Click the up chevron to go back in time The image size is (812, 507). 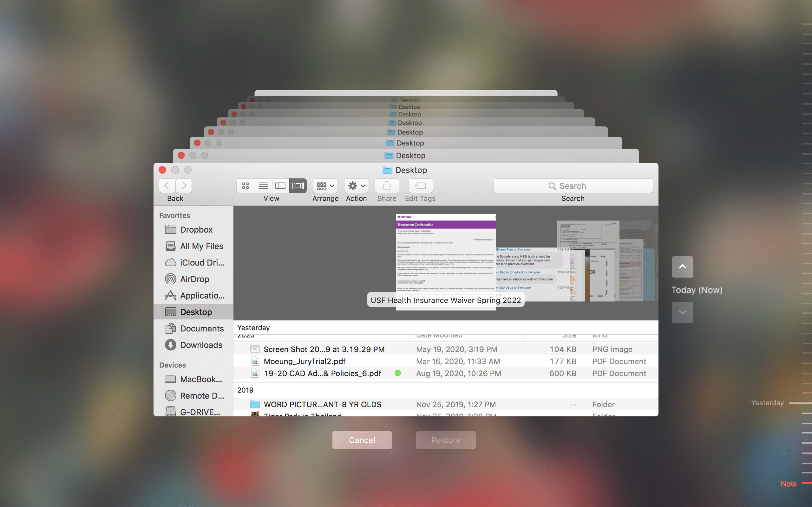682,266
